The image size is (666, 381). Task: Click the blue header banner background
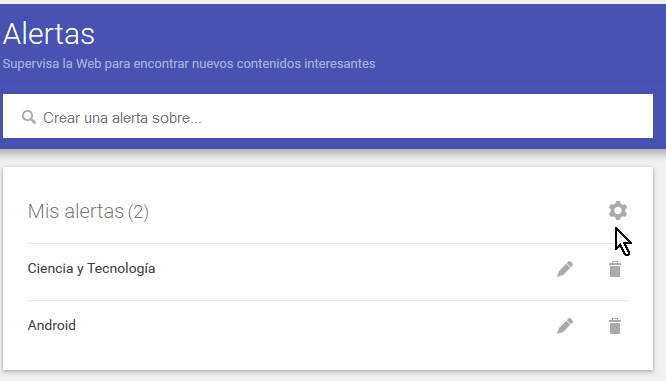(510, 47)
